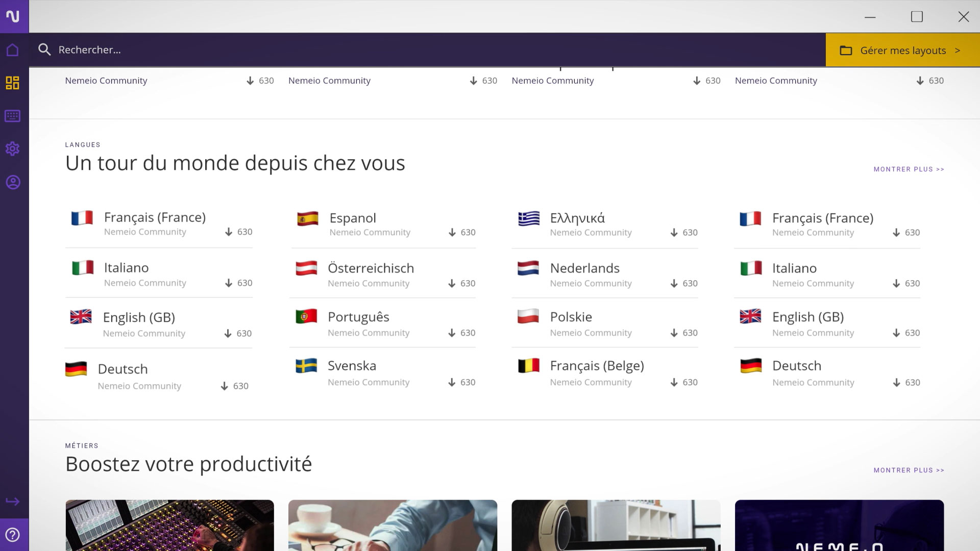
Task: Click Nemeio Community under Österreichisch
Action: [369, 284]
